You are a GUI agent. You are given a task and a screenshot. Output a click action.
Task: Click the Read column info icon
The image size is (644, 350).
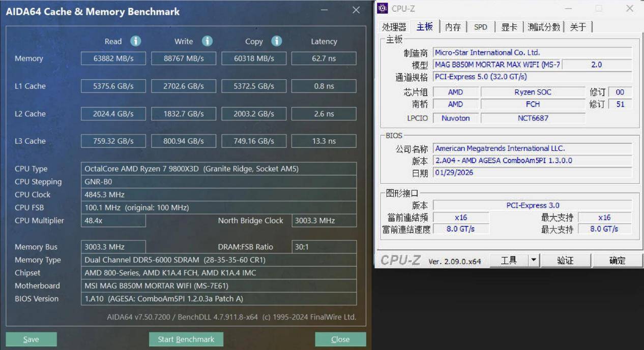136,41
